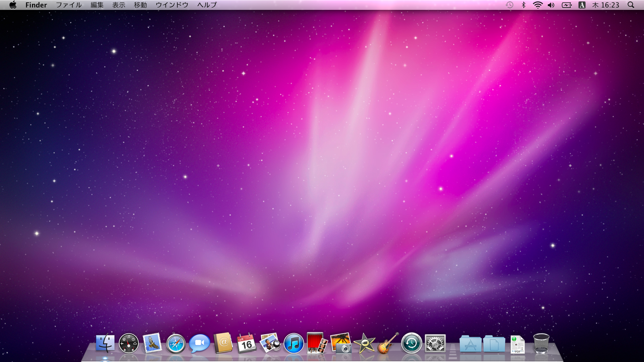Launch Photo Booth from the Dock
Viewport: 644px width, 362px height.
(317, 343)
